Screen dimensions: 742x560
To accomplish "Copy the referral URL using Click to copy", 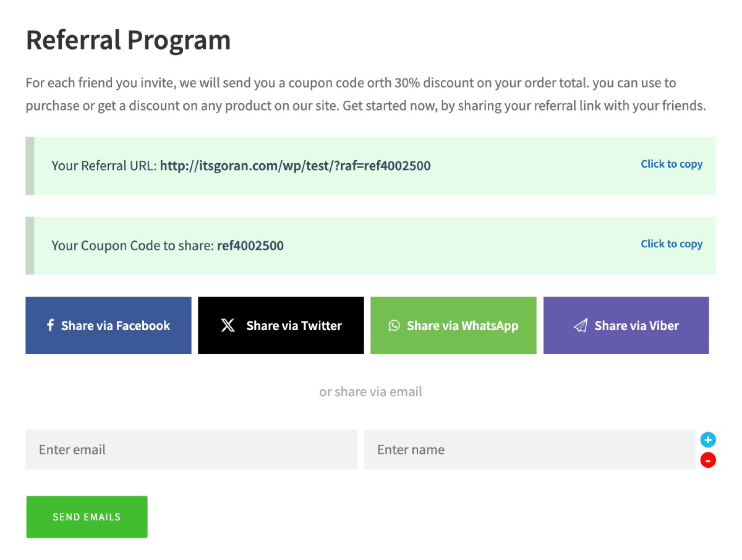I will [672, 164].
